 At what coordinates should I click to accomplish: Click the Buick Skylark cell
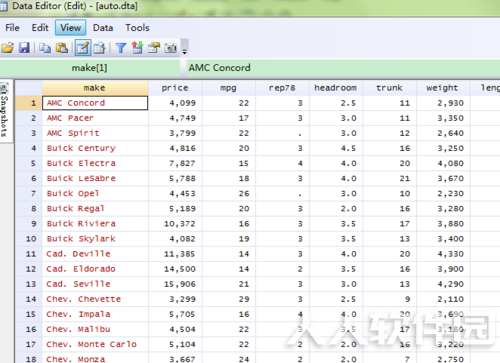(95, 239)
